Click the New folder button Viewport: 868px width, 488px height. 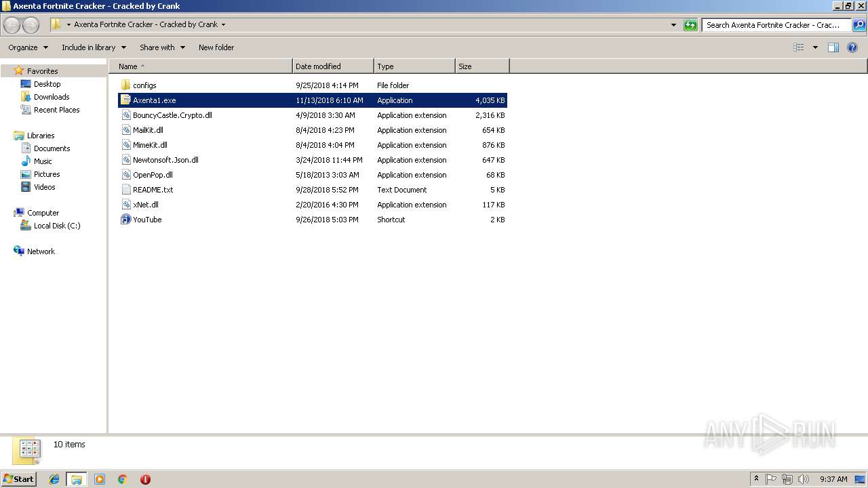(x=216, y=47)
